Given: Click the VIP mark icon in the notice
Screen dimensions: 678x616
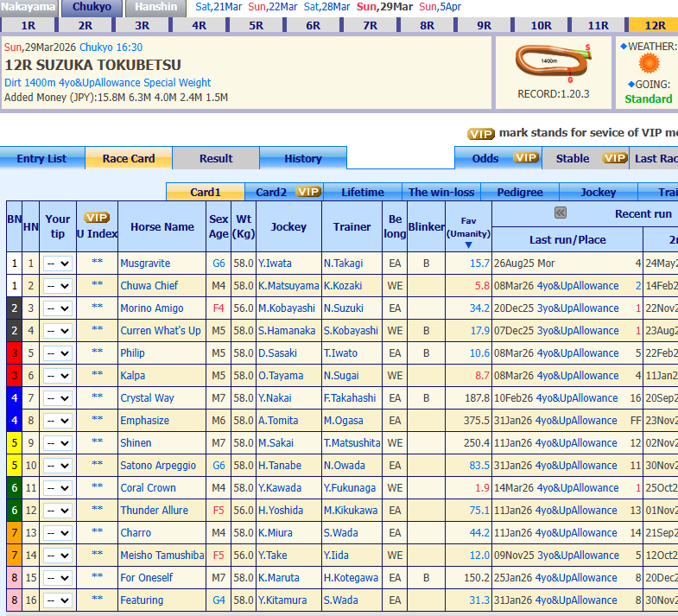Looking at the screenshot, I should pos(481,134).
